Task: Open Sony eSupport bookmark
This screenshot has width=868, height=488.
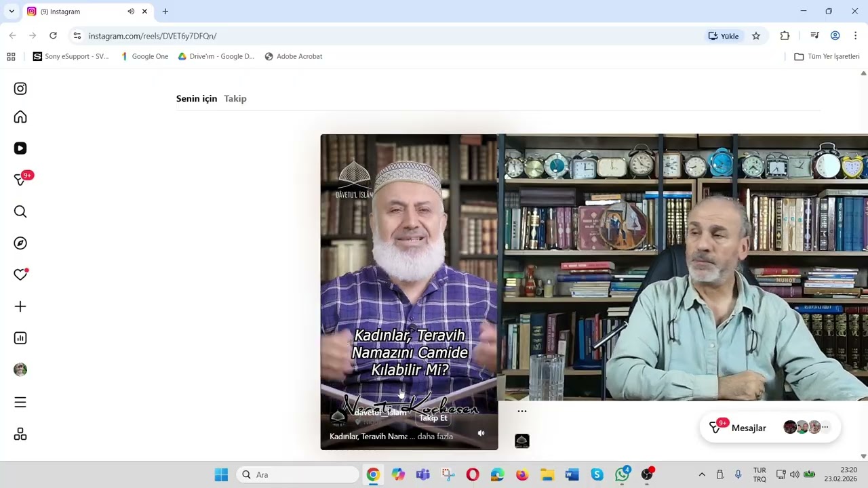Action: point(71,56)
